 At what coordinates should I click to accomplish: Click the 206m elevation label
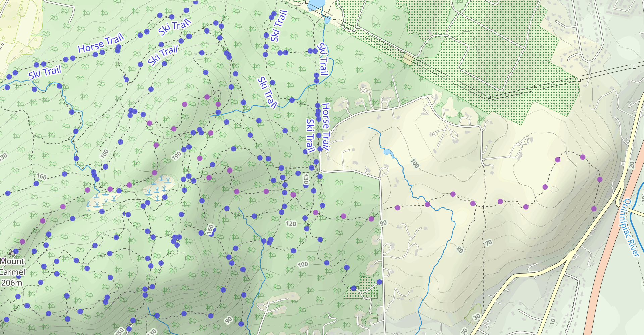[x=12, y=283]
